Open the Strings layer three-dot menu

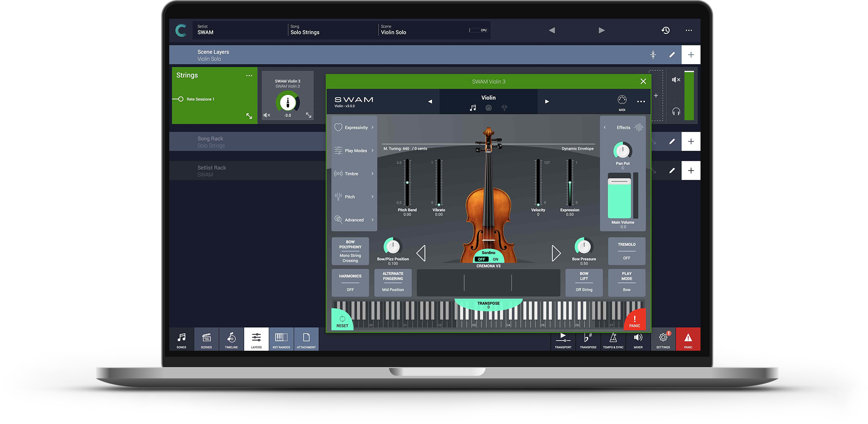pyautogui.click(x=249, y=75)
